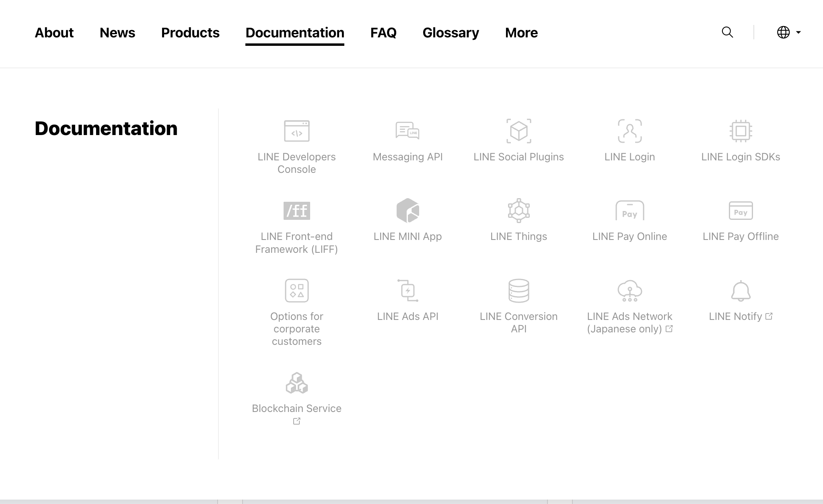Click the LINE Notify bell icon
Viewport: 823px width, 504px height.
(741, 291)
